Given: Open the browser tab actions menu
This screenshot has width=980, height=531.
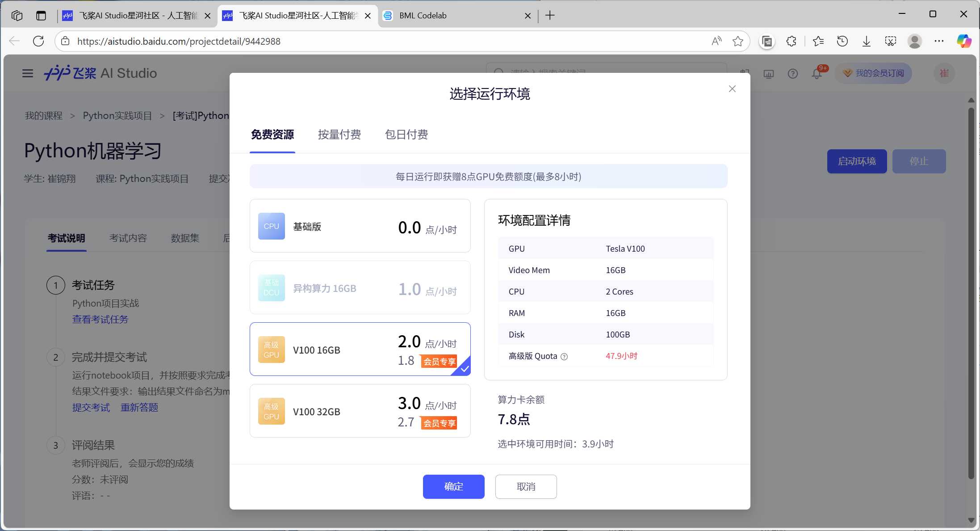Looking at the screenshot, I should tap(41, 16).
